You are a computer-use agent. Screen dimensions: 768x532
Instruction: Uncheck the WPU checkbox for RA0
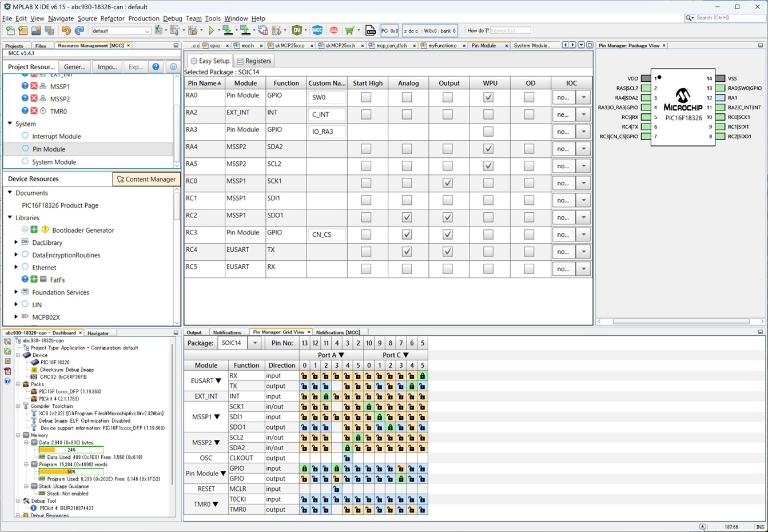click(x=488, y=97)
